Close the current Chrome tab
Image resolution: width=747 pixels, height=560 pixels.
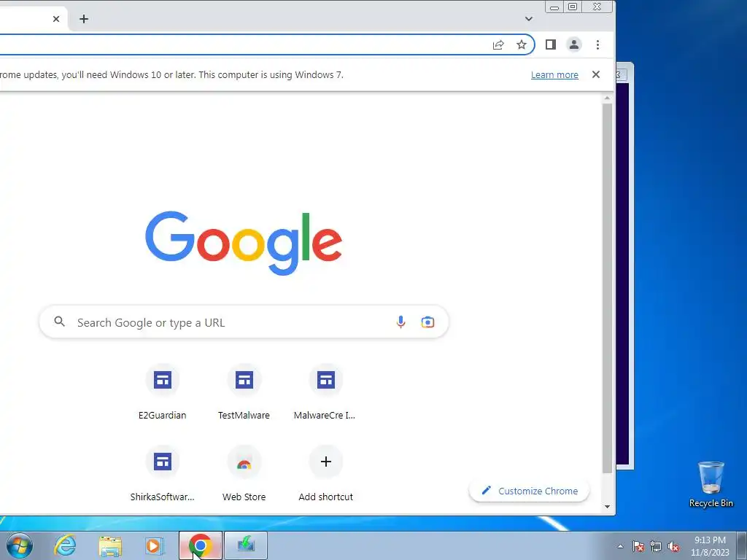point(56,19)
